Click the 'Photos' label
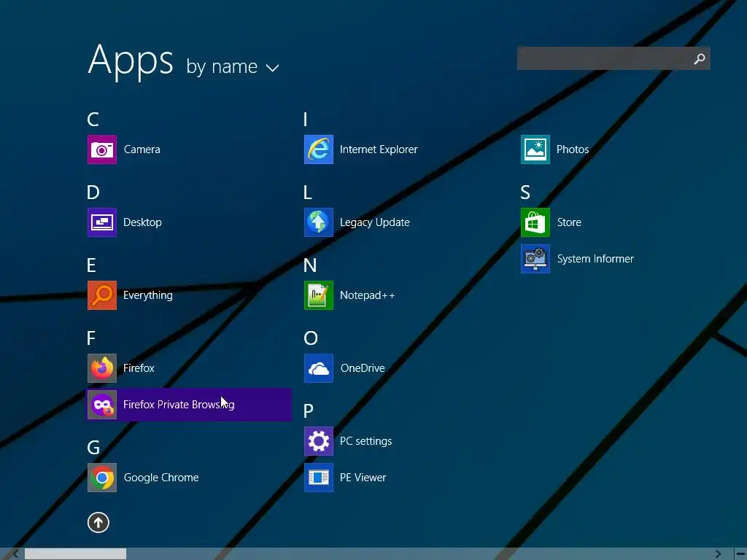This screenshot has height=560, width=747. point(573,149)
